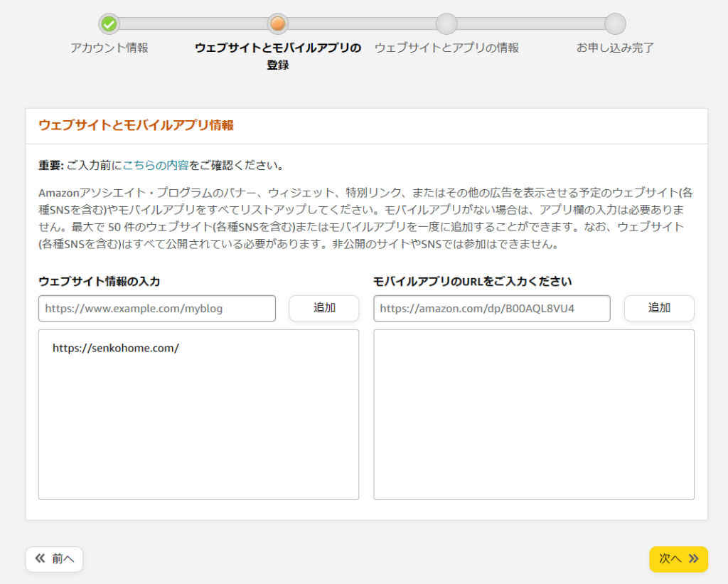This screenshot has width=728, height=584.
Task: Click the step circle above ウェブサイトとアプリの情報
Action: click(446, 24)
